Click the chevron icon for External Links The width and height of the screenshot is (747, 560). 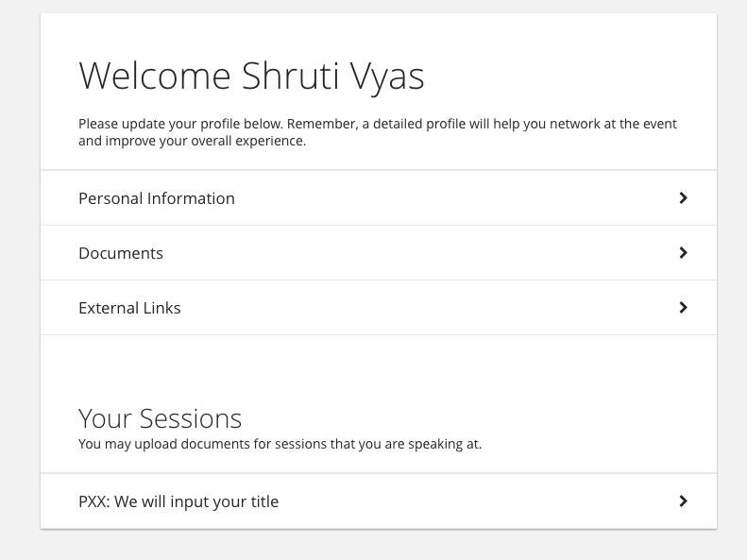[683, 308]
